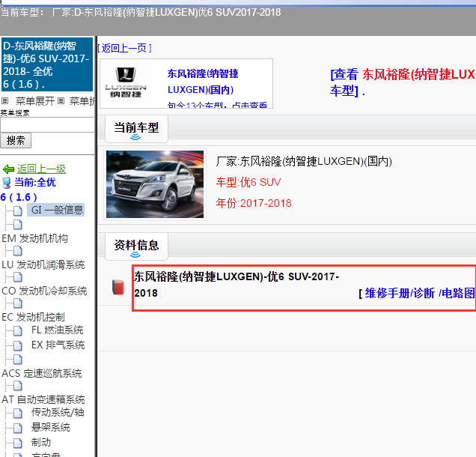This screenshot has width=476, height=457.
Task: Collapse all menus with 菜单折 icon
Action: click(61, 100)
